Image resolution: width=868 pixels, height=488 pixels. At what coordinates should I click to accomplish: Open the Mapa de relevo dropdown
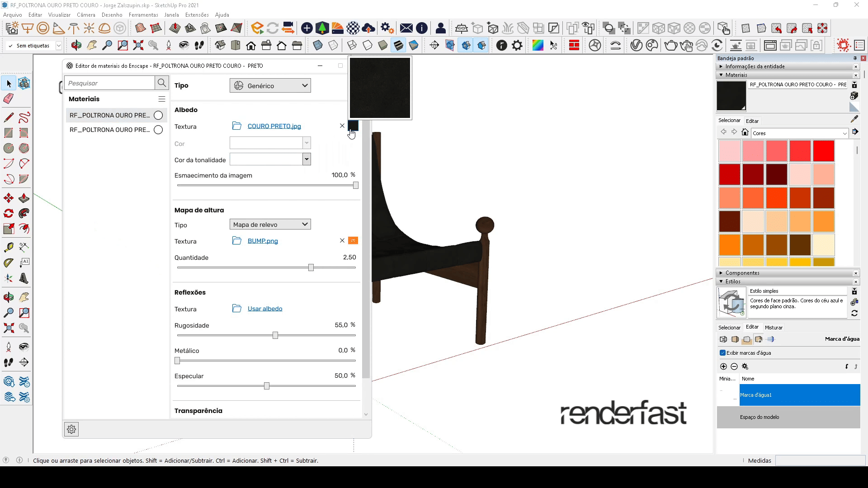tap(270, 225)
